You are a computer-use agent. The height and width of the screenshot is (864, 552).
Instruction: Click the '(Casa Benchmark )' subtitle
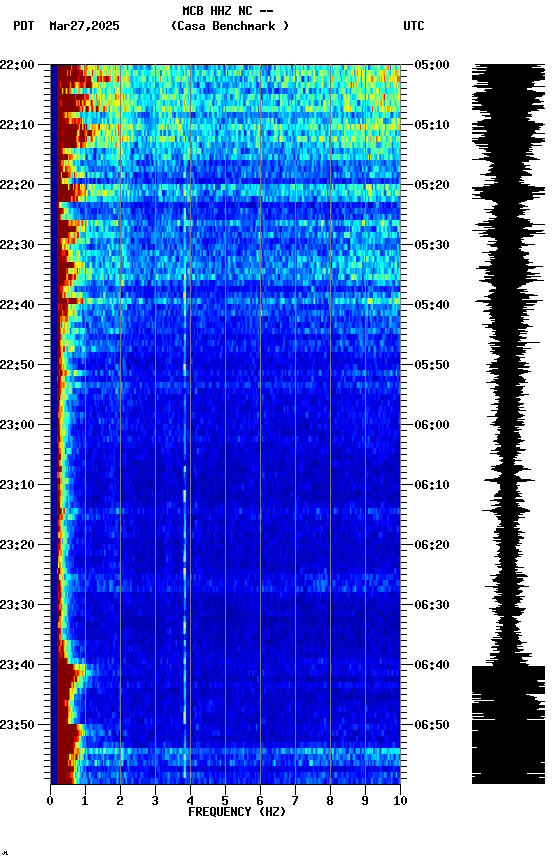pyautogui.click(x=230, y=26)
